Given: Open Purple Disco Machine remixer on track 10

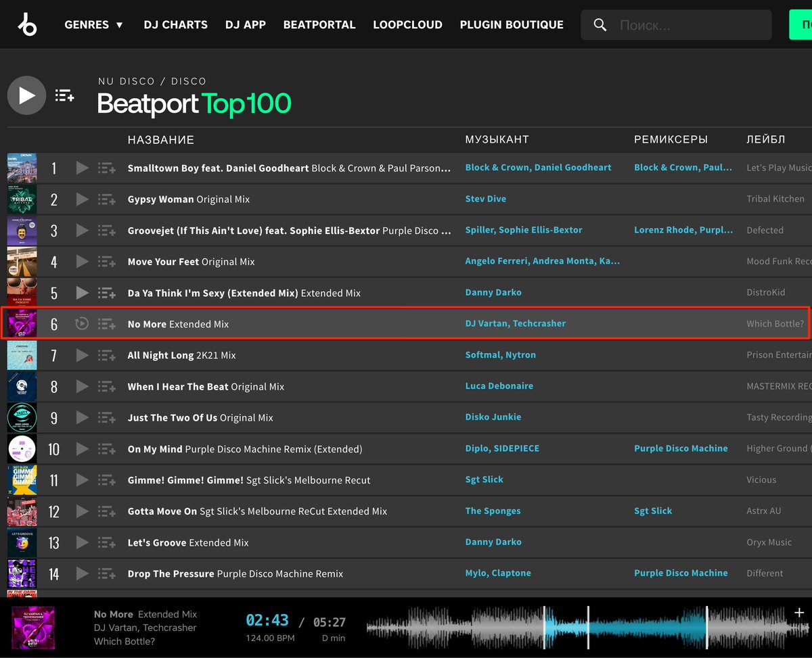Looking at the screenshot, I should [681, 448].
